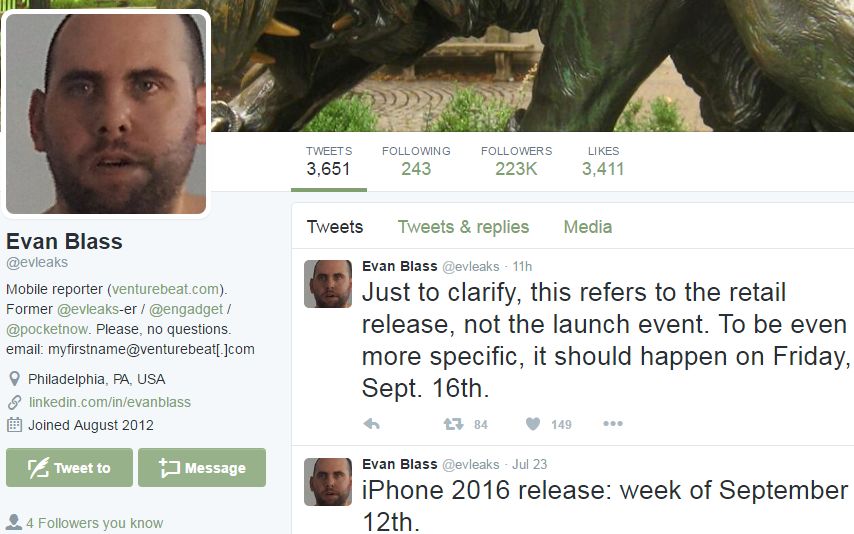This screenshot has width=854, height=534.
Task: Retweet the retail release clarification tweet
Action: (x=453, y=424)
